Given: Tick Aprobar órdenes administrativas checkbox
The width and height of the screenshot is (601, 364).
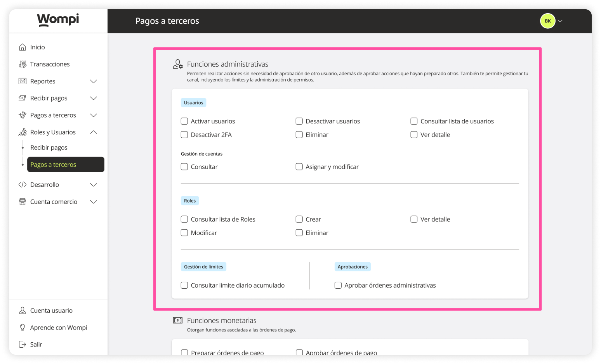Looking at the screenshot, I should [338, 285].
